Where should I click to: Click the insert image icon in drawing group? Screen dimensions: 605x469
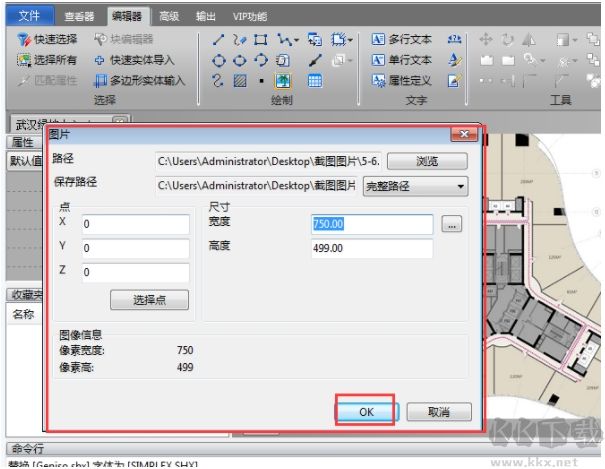tap(283, 81)
